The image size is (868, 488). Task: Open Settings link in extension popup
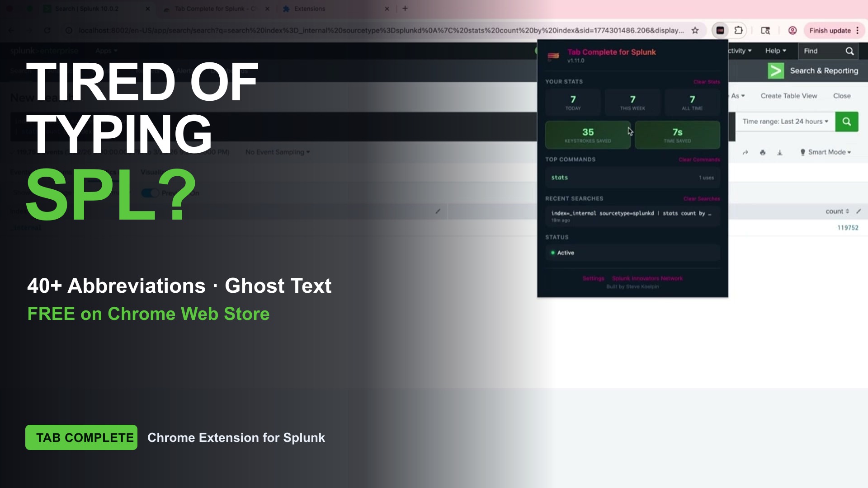593,278
